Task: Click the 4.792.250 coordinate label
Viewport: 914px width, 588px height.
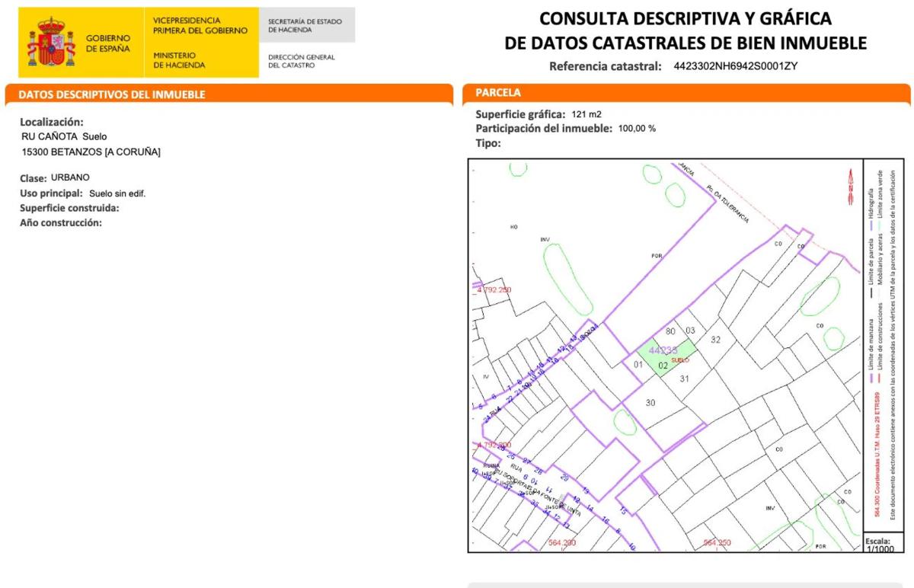Action: 494,290
